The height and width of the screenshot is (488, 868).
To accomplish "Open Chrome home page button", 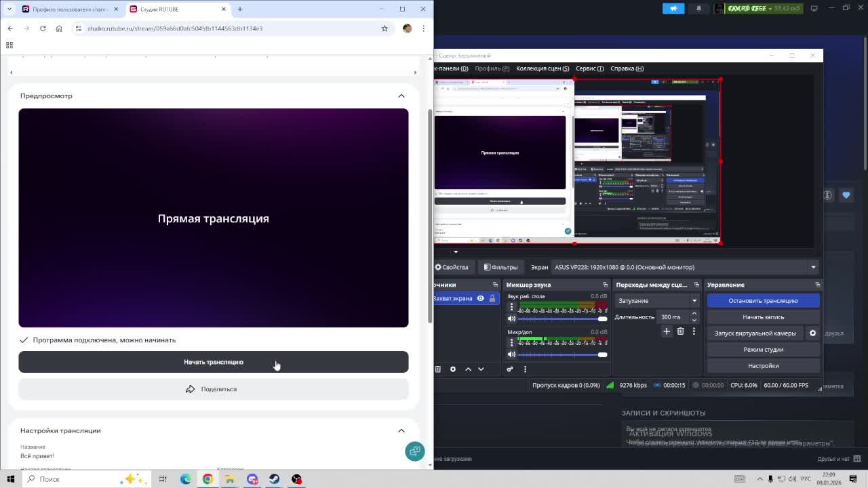I will (x=59, y=28).
